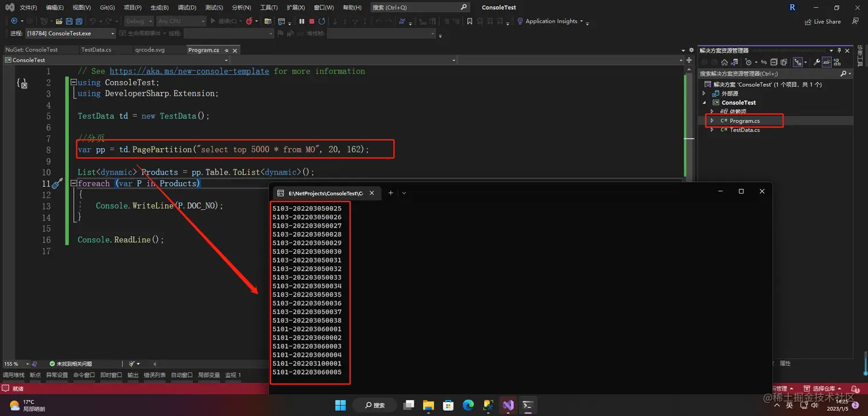868x416 pixels.
Task: Open the 输出 bottom tab
Action: click(133, 375)
